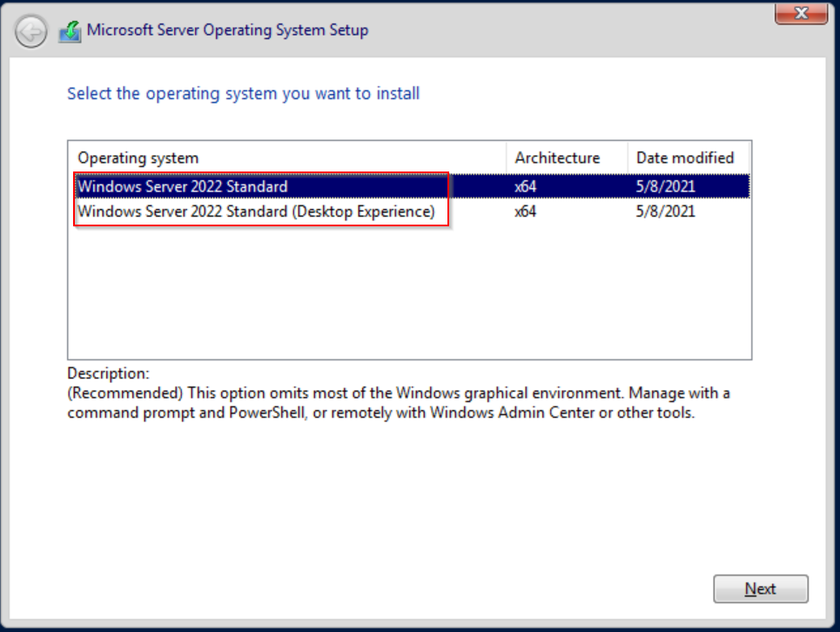The width and height of the screenshot is (840, 632).
Task: Click x64 in the highlighted Standard row
Action: click(526, 186)
